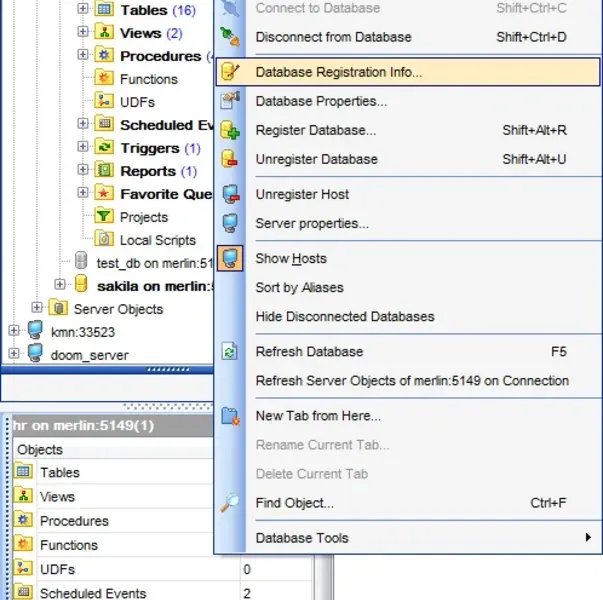Viewport: 603px width, 600px height.
Task: Select the Functions tree item
Action: pos(149,79)
